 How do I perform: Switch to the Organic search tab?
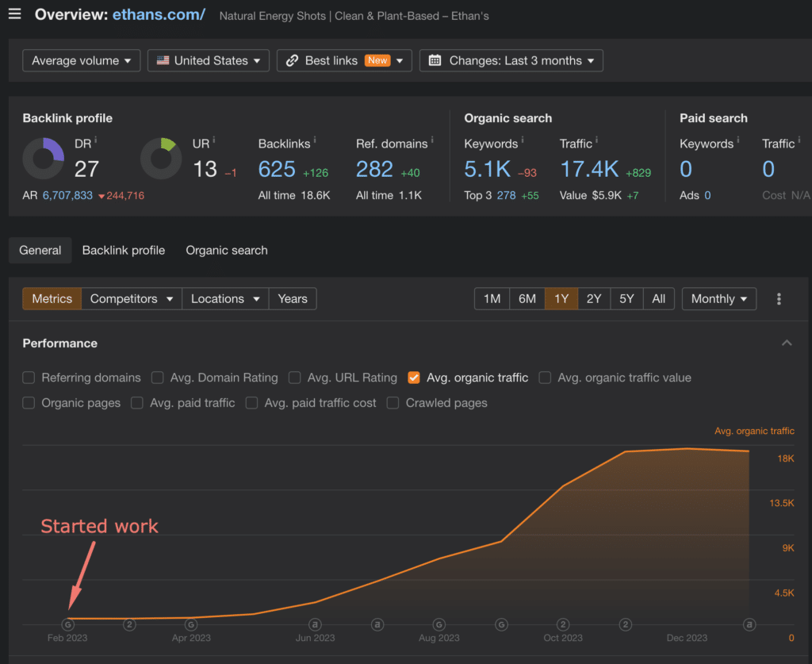[x=227, y=250]
